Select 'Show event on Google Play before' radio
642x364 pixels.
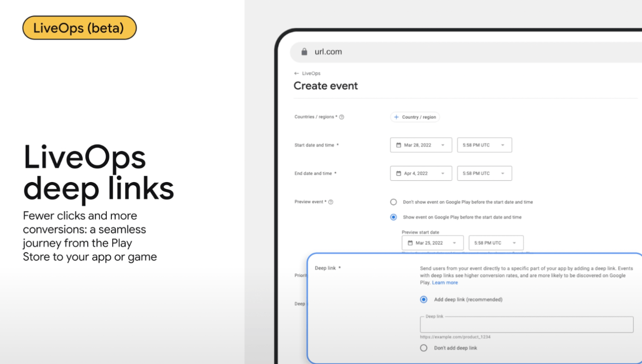393,217
